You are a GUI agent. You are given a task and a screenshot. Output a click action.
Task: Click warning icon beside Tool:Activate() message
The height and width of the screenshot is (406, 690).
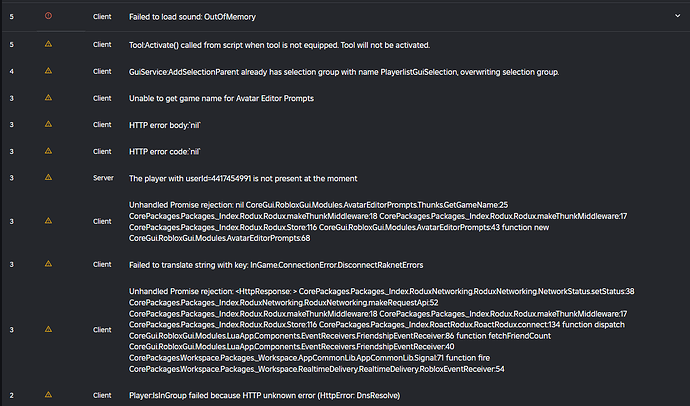tap(48, 44)
